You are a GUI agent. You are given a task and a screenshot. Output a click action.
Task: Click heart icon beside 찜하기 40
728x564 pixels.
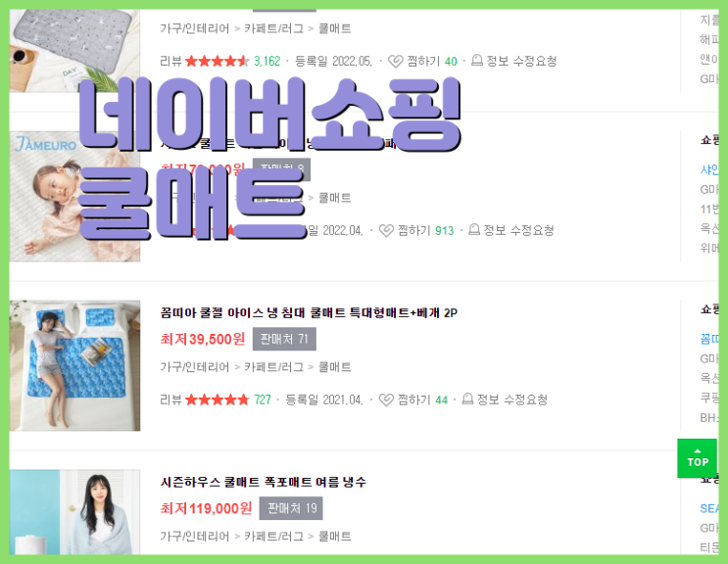point(396,62)
